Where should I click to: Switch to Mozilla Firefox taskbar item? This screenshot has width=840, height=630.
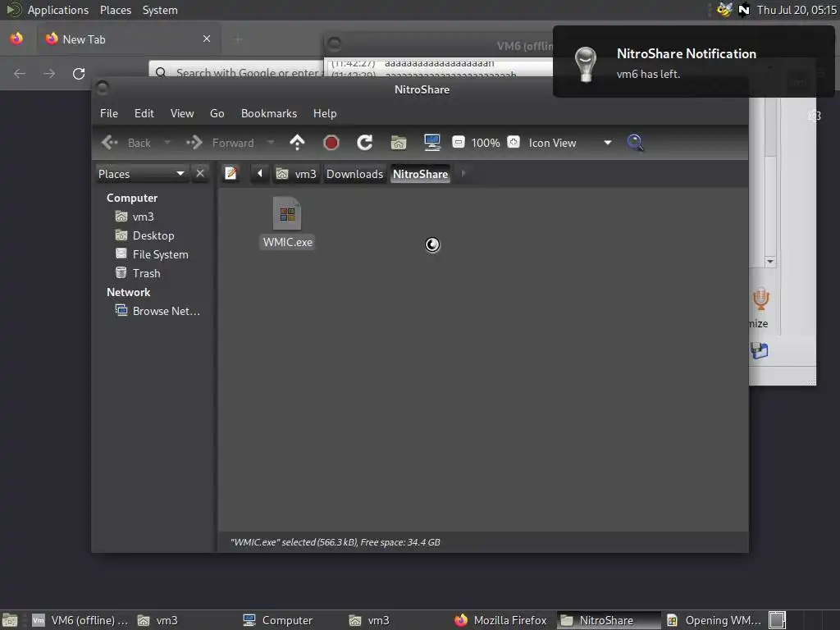click(500, 620)
